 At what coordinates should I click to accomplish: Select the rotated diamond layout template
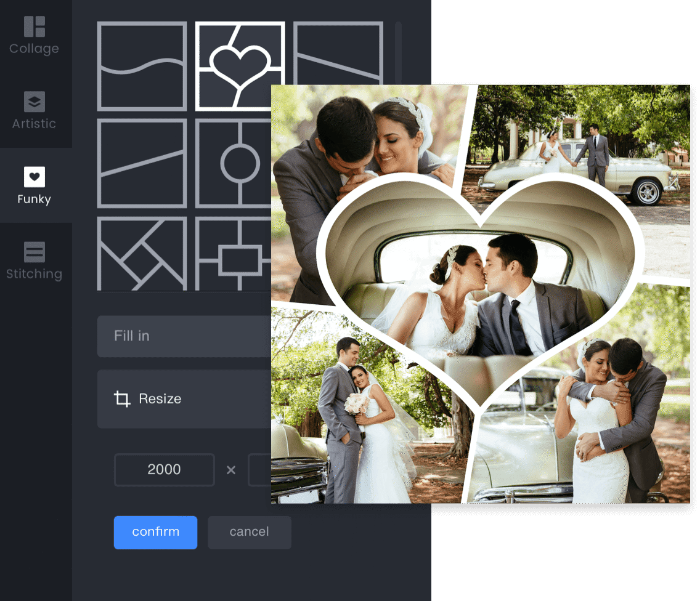pyautogui.click(x=142, y=254)
